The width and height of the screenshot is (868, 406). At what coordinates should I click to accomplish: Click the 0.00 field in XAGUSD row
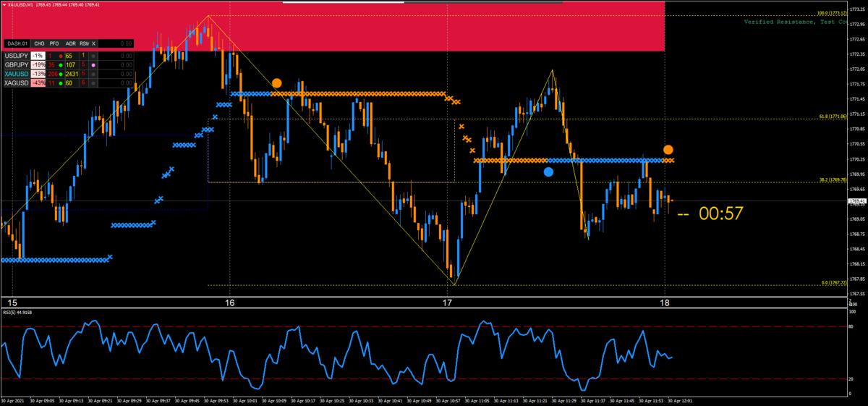(116, 83)
